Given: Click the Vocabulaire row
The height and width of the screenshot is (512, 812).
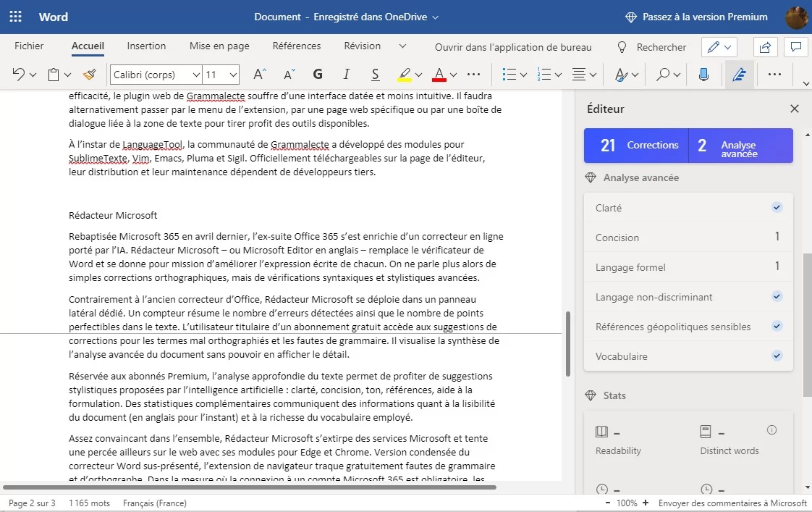Looking at the screenshot, I should click(x=688, y=356).
